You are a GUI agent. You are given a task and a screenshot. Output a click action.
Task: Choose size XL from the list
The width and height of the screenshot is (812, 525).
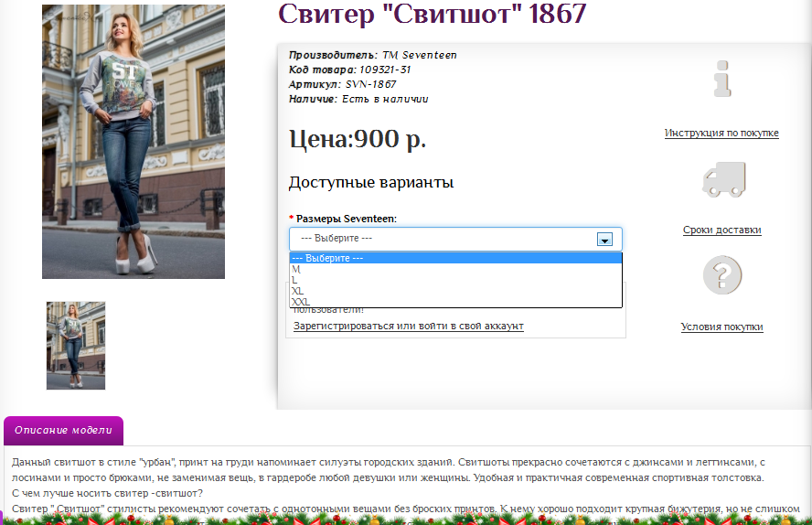455,291
